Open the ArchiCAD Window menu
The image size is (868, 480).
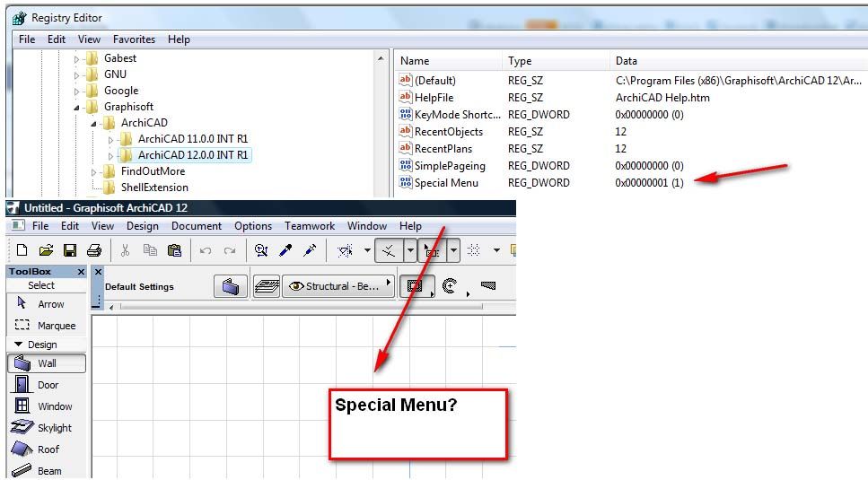point(367,225)
